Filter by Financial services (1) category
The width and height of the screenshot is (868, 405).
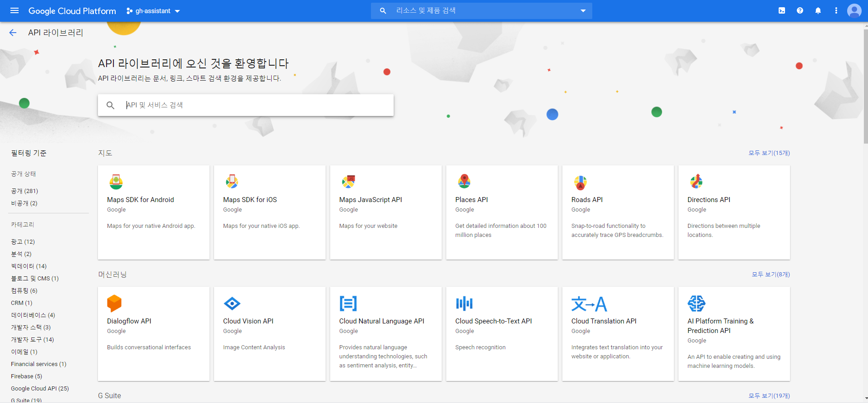click(39, 364)
